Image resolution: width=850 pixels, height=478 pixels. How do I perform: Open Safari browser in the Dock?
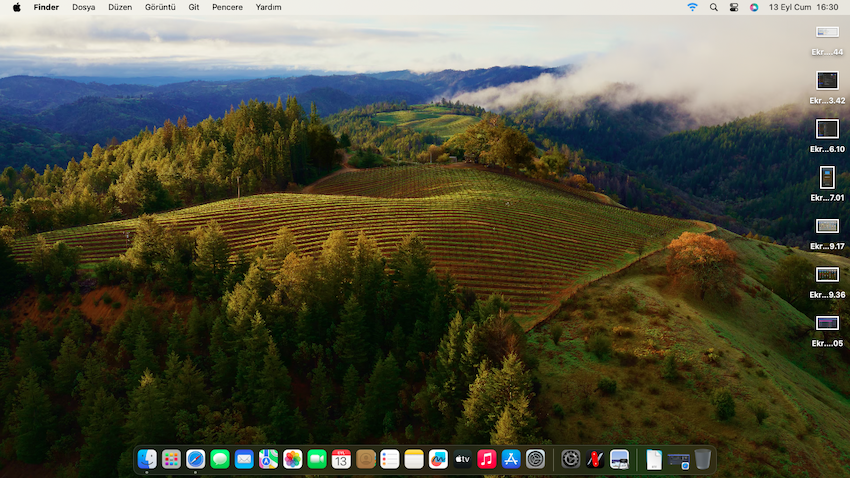(x=196, y=459)
